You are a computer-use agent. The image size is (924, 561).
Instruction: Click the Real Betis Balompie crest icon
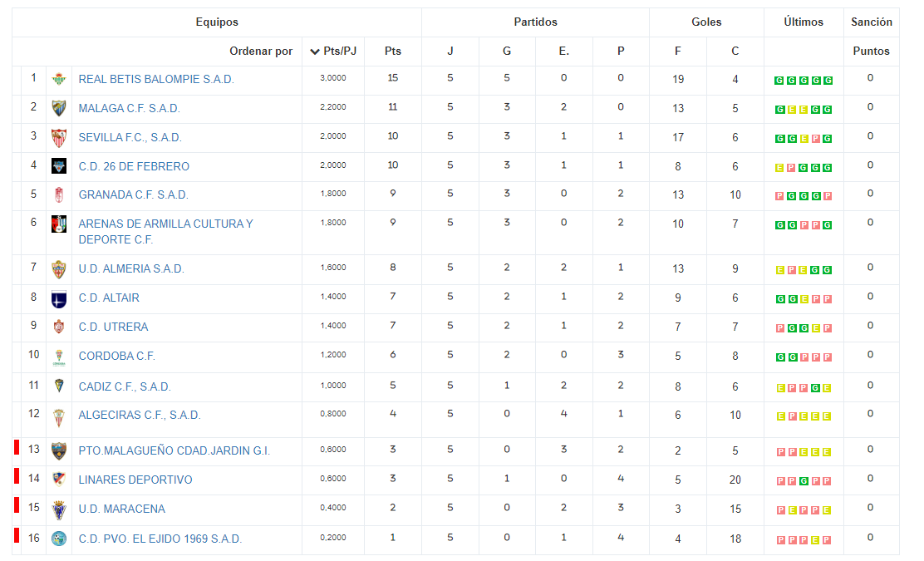pos(59,79)
